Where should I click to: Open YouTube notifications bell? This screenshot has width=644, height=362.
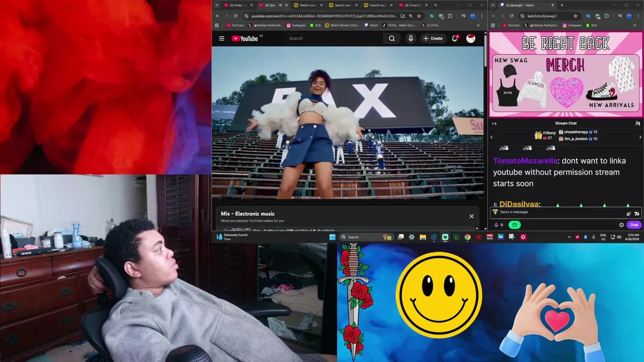455,38
